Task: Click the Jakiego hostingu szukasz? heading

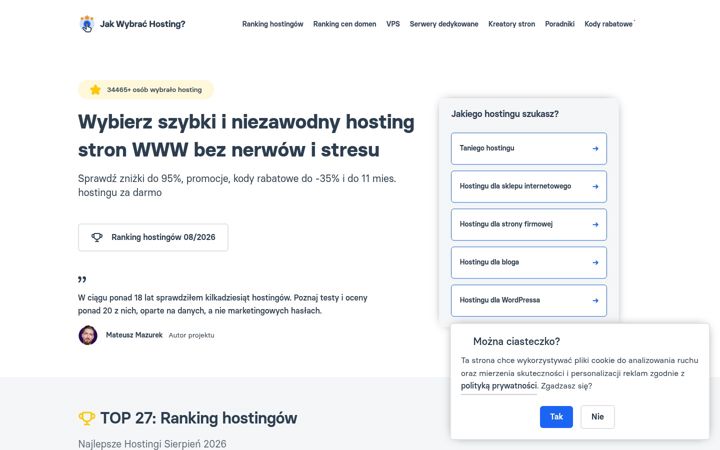Action: (505, 114)
